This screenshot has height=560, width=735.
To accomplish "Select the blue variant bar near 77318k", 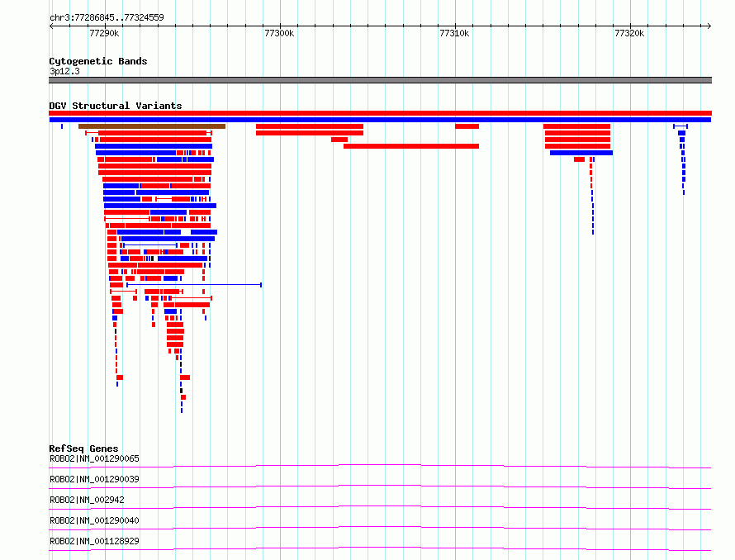I will [581, 153].
